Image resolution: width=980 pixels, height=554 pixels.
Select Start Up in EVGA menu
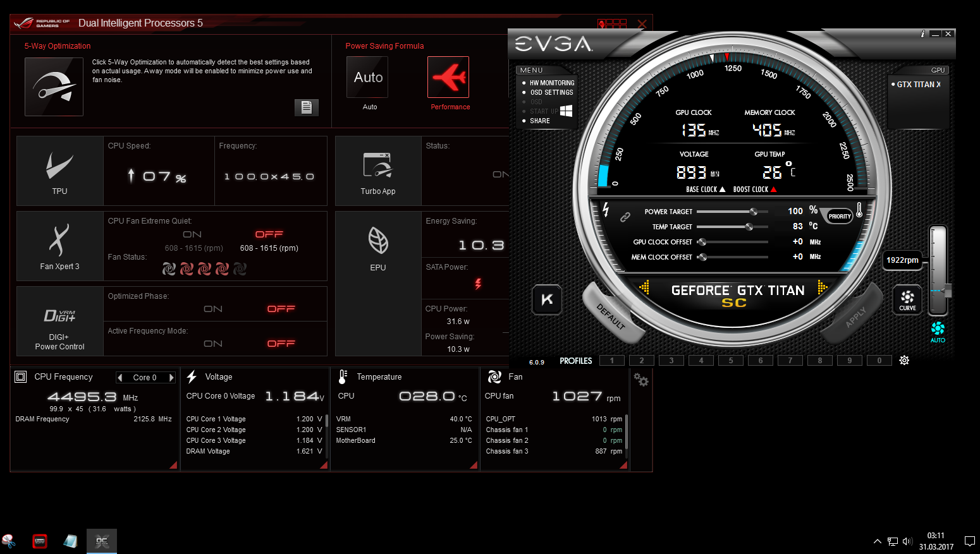pos(544,111)
